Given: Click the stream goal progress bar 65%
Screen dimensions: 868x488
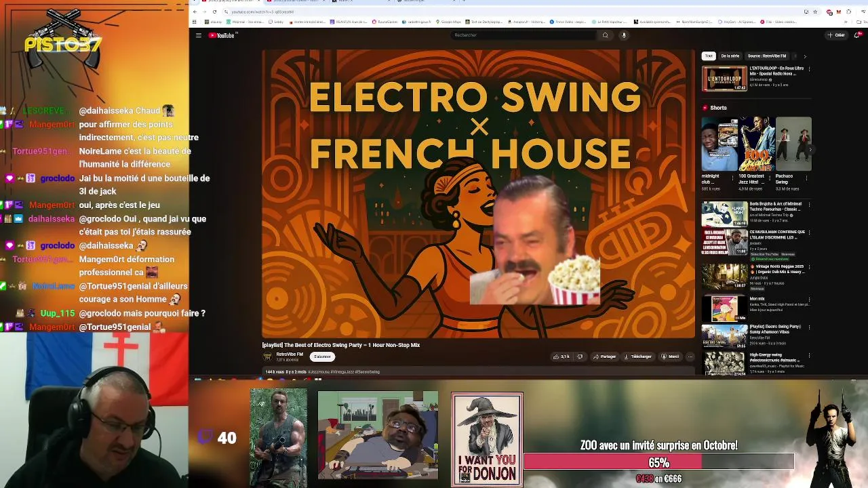Looking at the screenshot, I should pyautogui.click(x=658, y=462).
